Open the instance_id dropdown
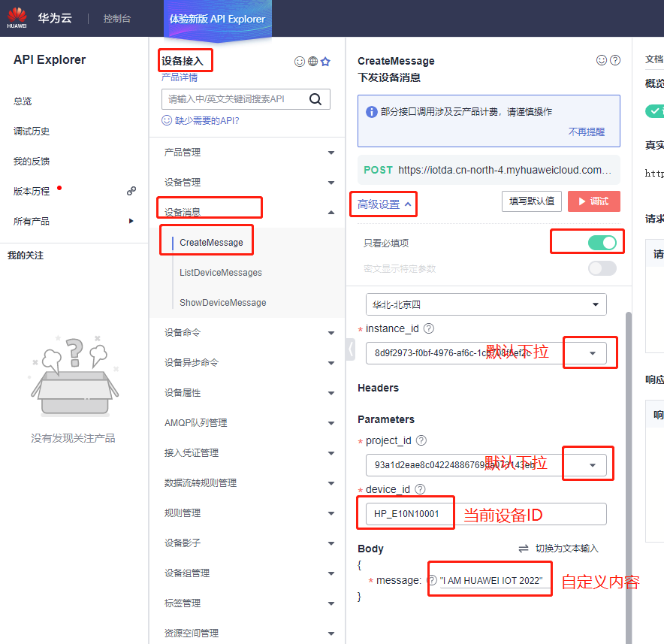 point(593,353)
